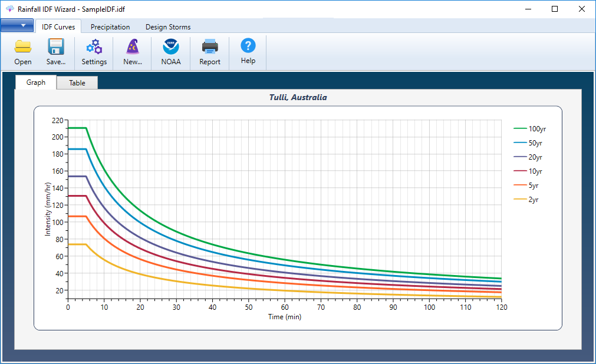This screenshot has width=596, height=364.
Task: Open Settings gears icon
Action: click(94, 47)
